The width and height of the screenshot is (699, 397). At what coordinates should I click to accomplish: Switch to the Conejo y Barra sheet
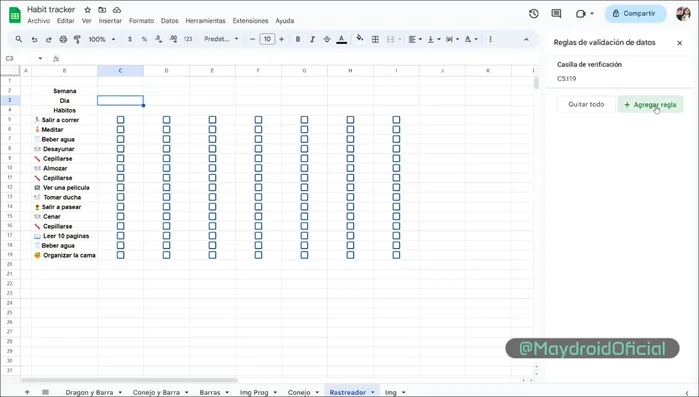156,392
